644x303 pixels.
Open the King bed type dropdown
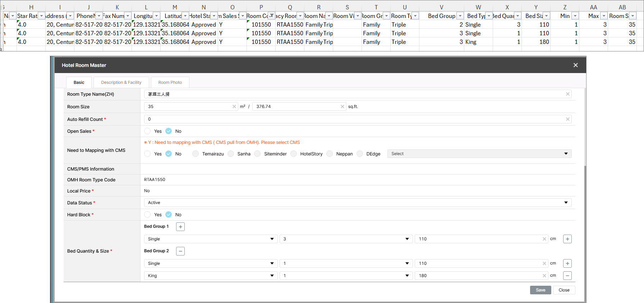coord(210,276)
